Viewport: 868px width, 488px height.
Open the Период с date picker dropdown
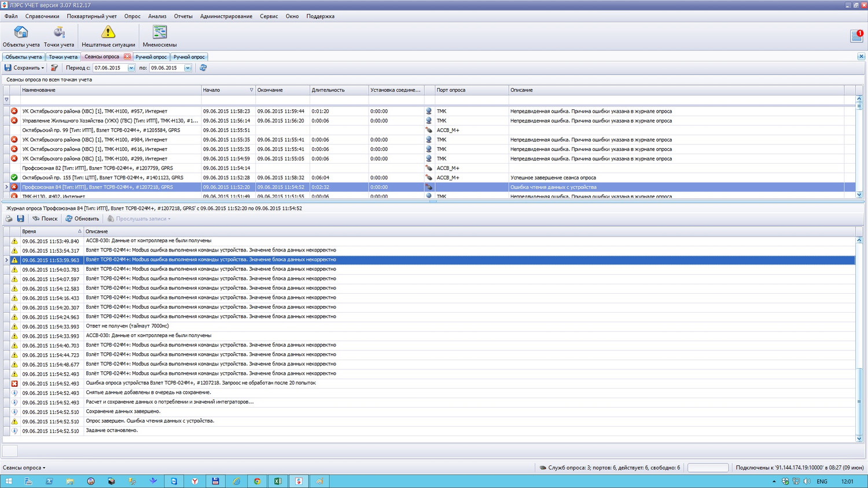(x=131, y=68)
